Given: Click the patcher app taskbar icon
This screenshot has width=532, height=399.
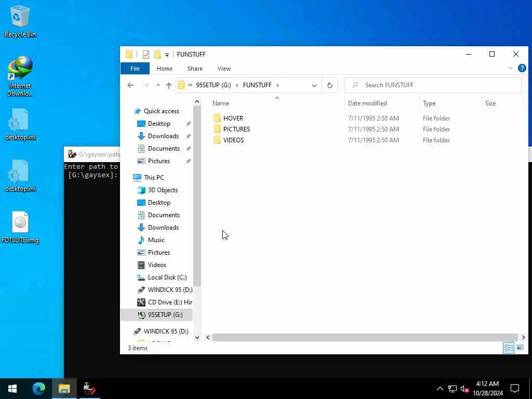Looking at the screenshot, I should pyautogui.click(x=89, y=389).
